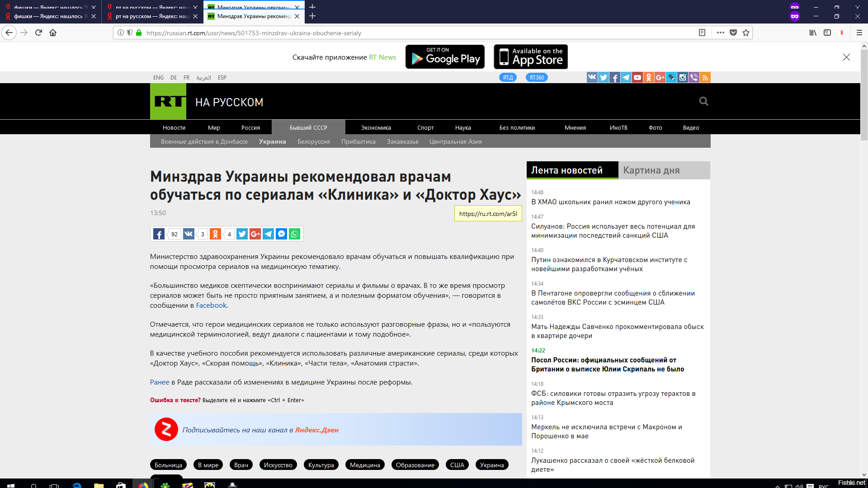
Task: Share the article on Twitter
Action: pyautogui.click(x=242, y=234)
